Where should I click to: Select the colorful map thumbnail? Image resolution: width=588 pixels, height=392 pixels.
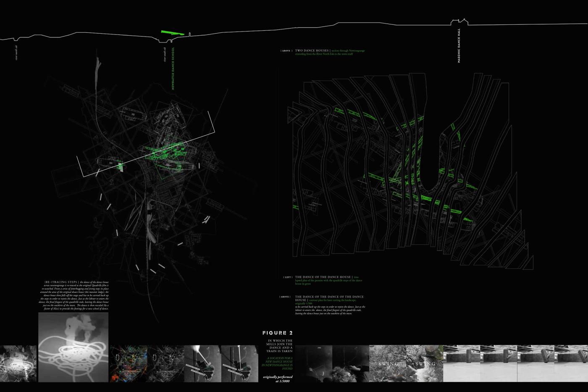coord(128,363)
